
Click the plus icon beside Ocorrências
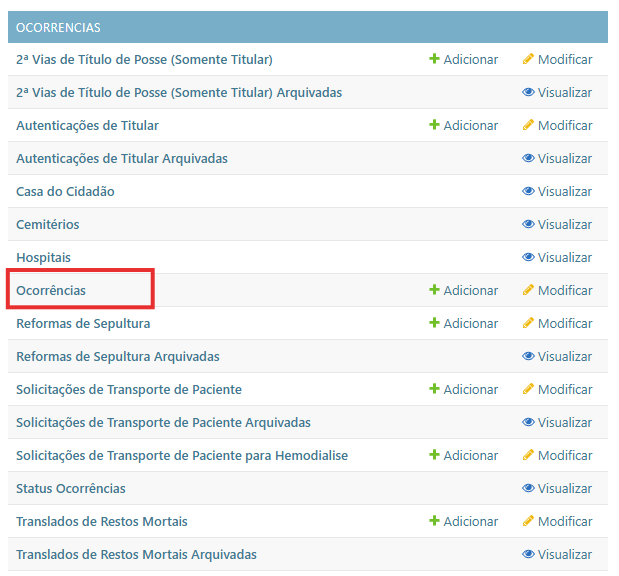pos(434,290)
